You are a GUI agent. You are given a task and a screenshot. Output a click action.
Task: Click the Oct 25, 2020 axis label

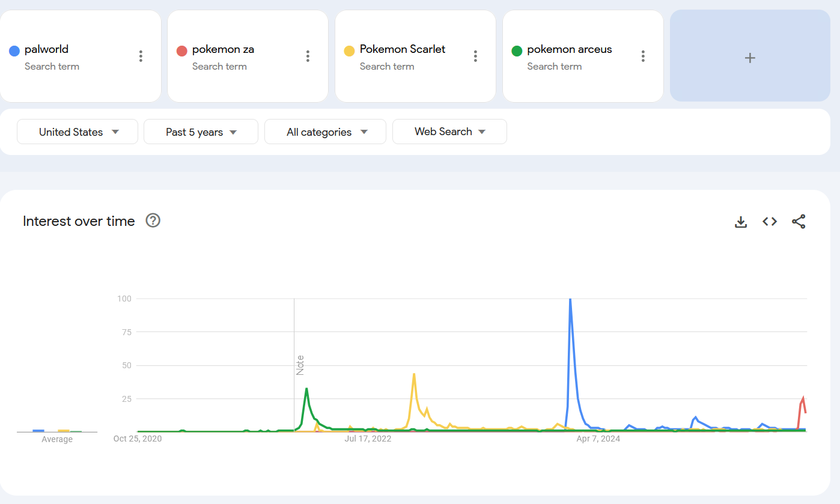[138, 439]
